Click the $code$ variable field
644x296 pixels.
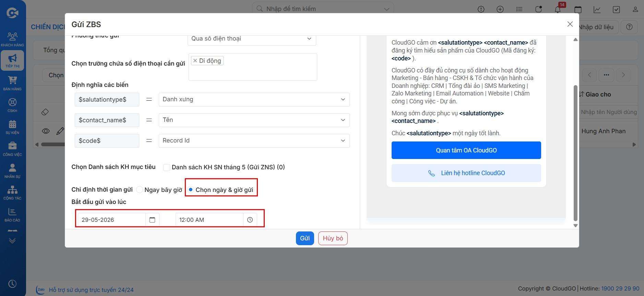(107, 141)
